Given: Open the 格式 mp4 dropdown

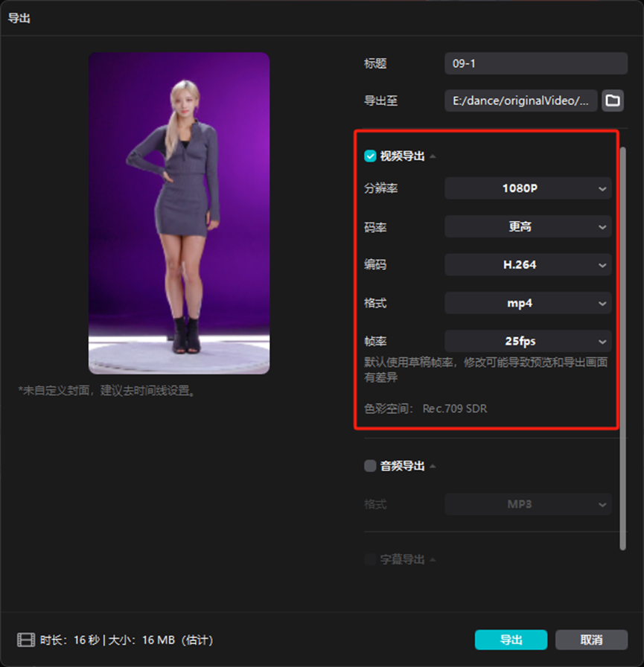Looking at the screenshot, I should click(x=528, y=303).
